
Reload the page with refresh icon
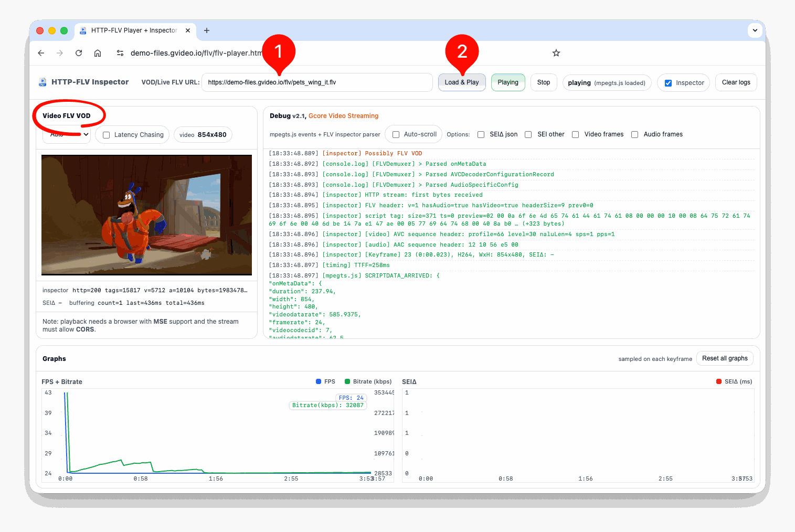point(79,53)
